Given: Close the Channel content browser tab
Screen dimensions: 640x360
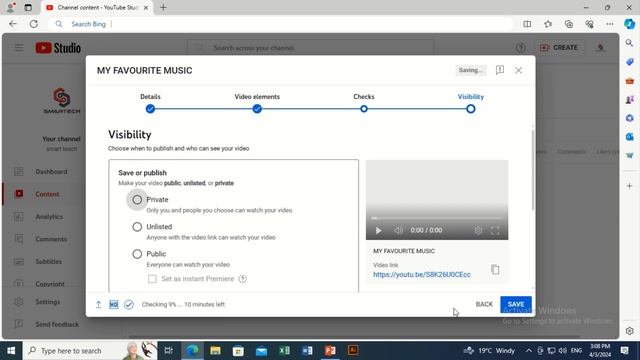Looking at the screenshot, I should point(146,8).
